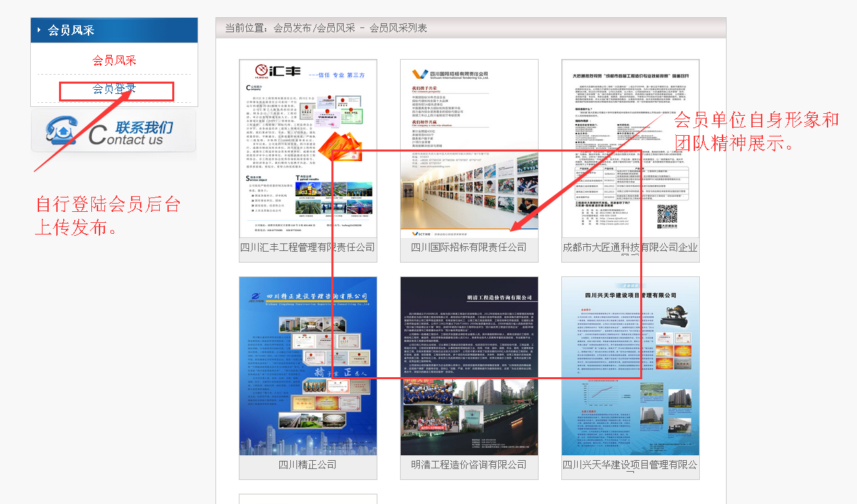Click the caption 四川汇丰工程管理有限责任公司
857x504 pixels.
[x=308, y=248]
